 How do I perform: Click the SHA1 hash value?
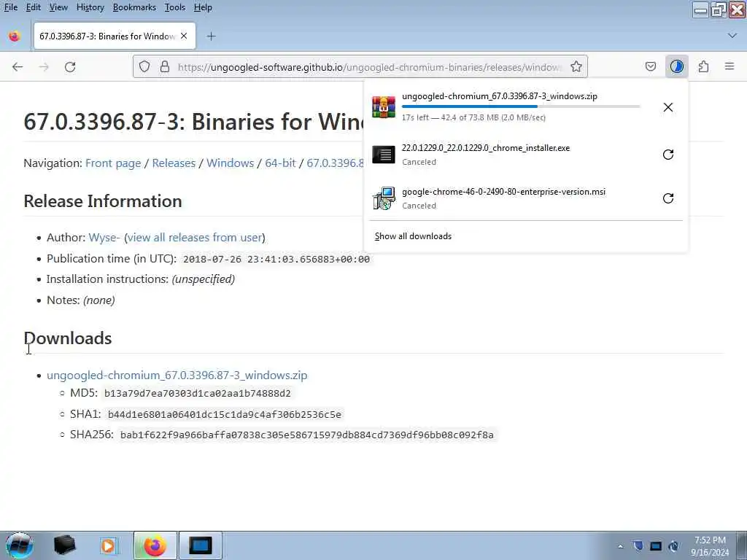(225, 415)
